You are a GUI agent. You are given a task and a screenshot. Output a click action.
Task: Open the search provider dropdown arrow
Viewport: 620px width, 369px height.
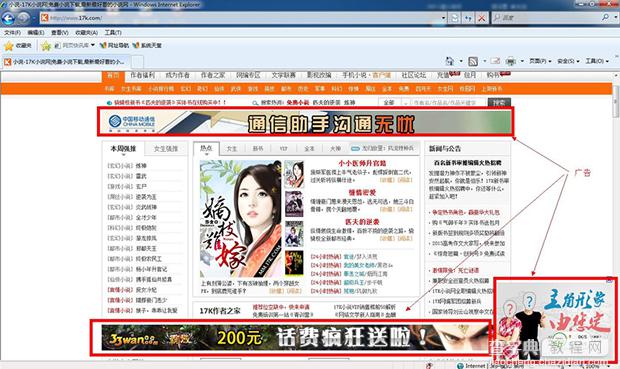click(x=615, y=18)
